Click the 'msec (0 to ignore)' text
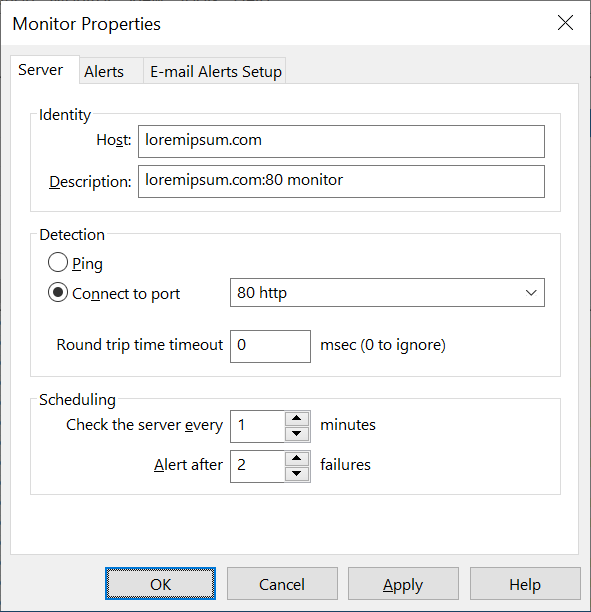The height and width of the screenshot is (612, 591). coord(383,345)
